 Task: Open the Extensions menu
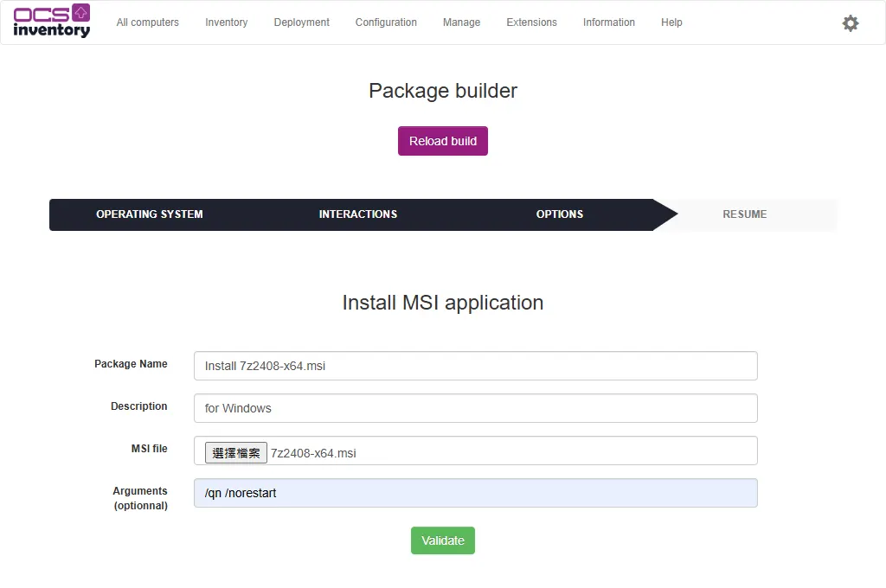[x=532, y=22]
